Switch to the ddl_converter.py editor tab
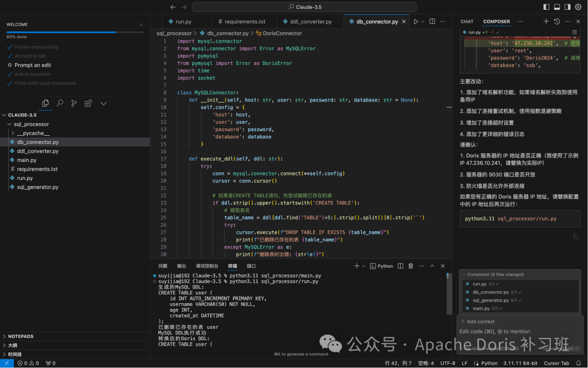This screenshot has width=588, height=368. [x=310, y=22]
